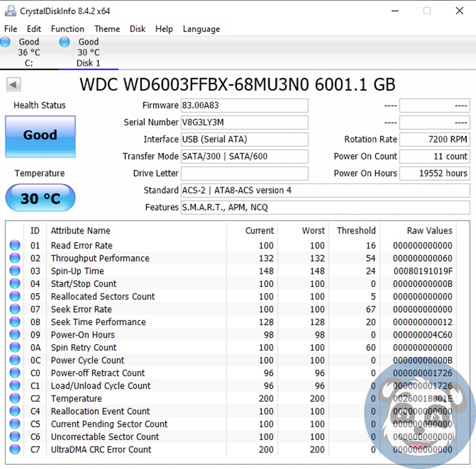Screen dimensions: 476x469
Task: Click status orb of Start/Stop Count row
Action: point(15,284)
